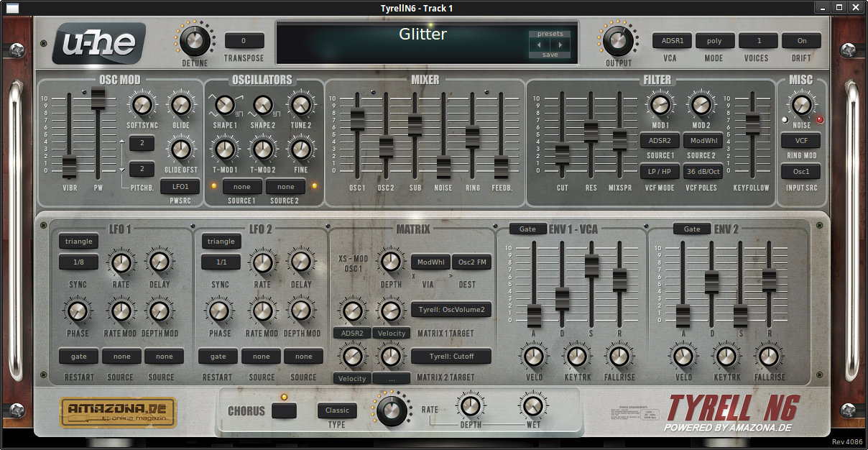The height and width of the screenshot is (450, 868).
Task: Click the TRANSPOSE value field
Action: tap(244, 41)
